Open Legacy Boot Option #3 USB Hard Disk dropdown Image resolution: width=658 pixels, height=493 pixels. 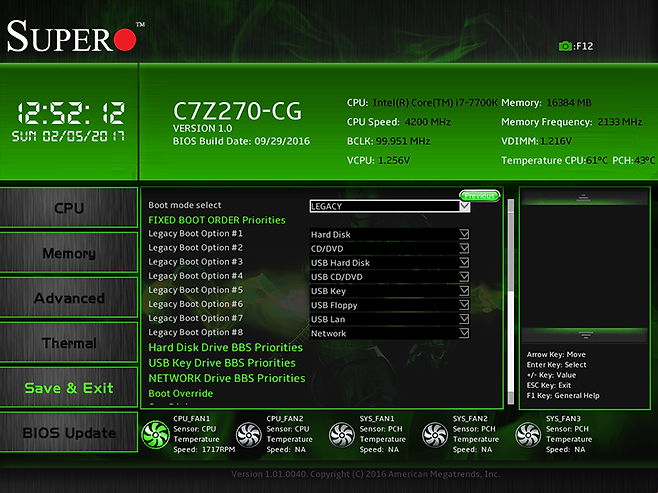coord(390,263)
